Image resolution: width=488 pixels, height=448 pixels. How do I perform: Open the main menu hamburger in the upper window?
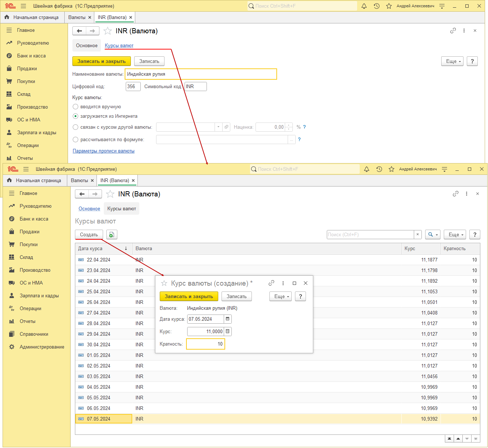23,6
